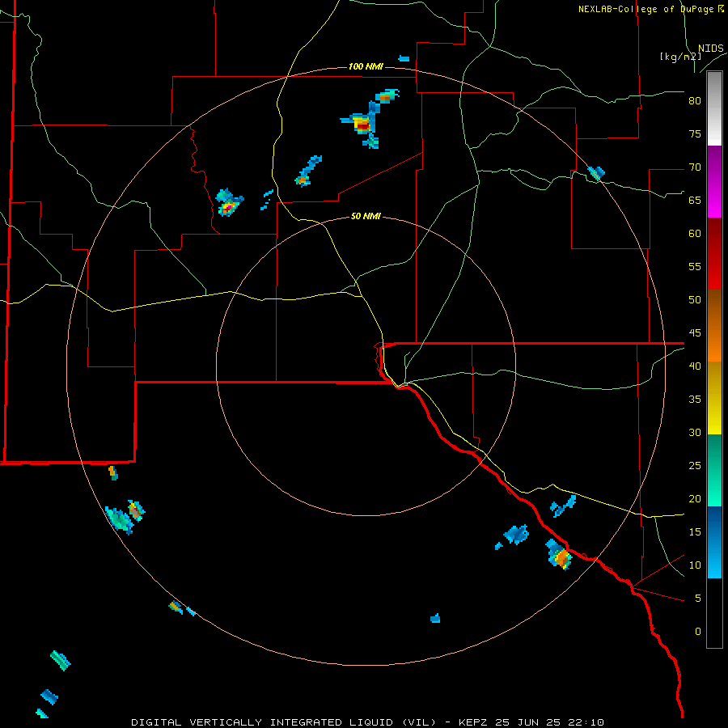Image resolution: width=728 pixels, height=728 pixels.
Task: Click the DIGITAL VERTICALLY INTEGRATED LIQUID (VIL) title
Action: [284, 722]
